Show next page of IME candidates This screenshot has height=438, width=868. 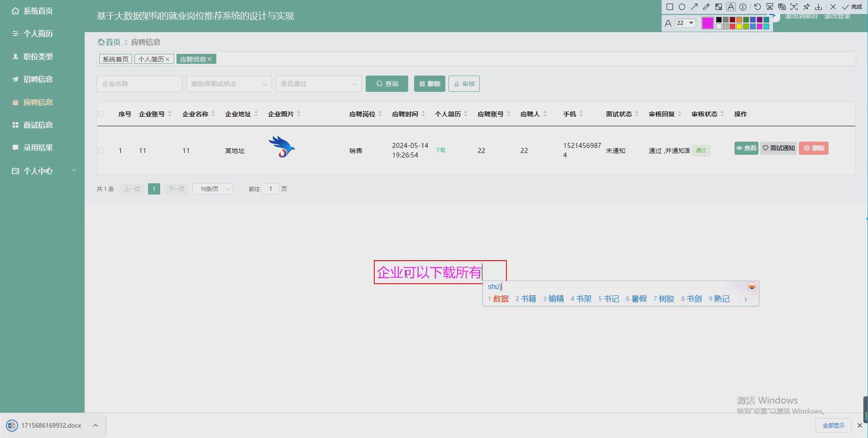(x=746, y=299)
